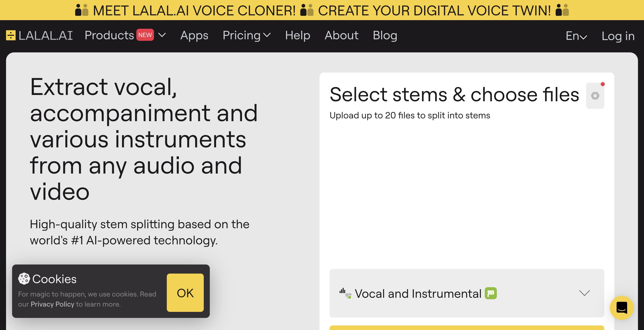The width and height of the screenshot is (644, 330).
Task: Open the About page
Action: coord(341,35)
